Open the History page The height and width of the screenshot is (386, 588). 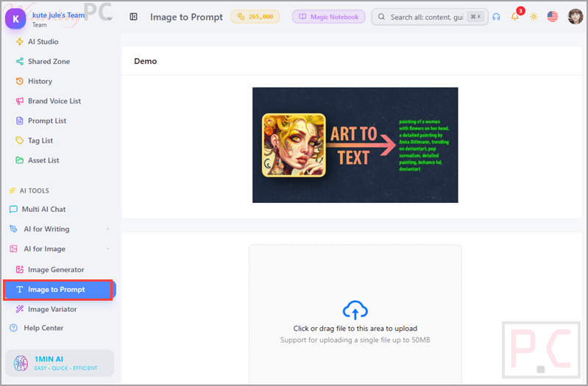(40, 82)
